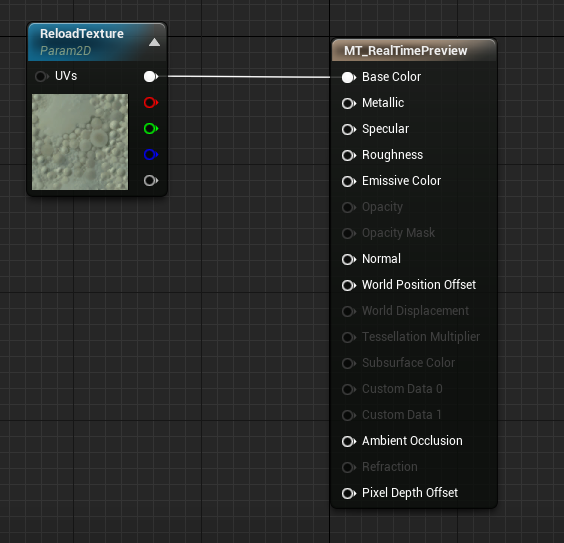Collapse the ReloadTexture node preview arrow
Screen dimensions: 564x543
(x=154, y=42)
